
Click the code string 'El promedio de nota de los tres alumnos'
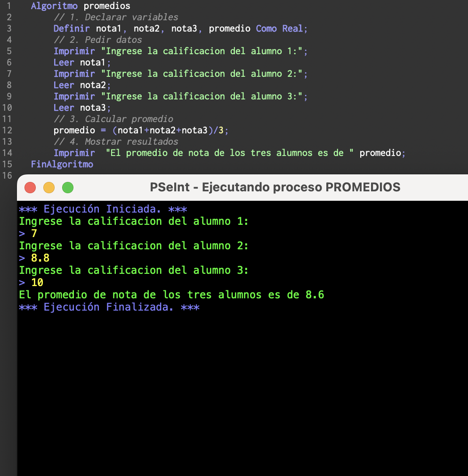coord(230,153)
